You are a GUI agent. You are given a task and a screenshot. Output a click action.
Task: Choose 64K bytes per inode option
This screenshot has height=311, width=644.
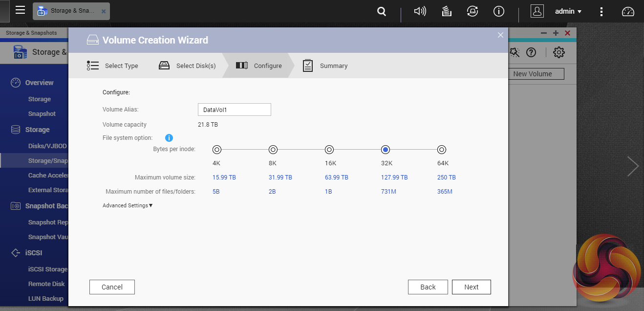(442, 150)
